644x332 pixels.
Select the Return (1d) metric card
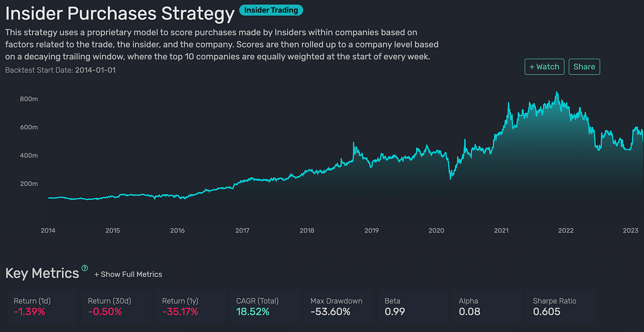[x=42, y=307]
